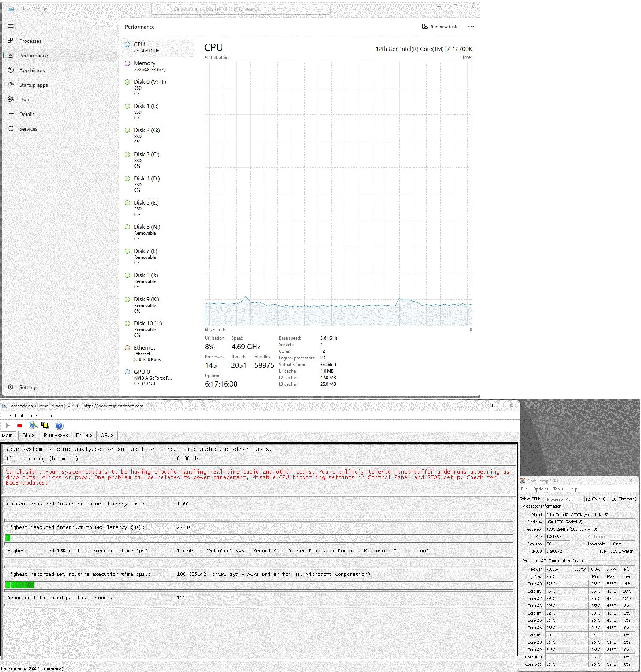Switch to the Stats tab in LatencyMon

click(28, 435)
